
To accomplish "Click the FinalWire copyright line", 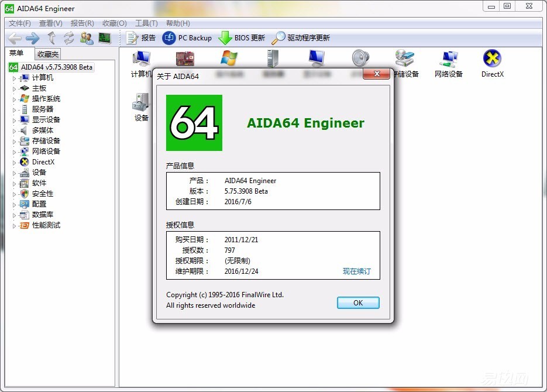I will [x=225, y=295].
